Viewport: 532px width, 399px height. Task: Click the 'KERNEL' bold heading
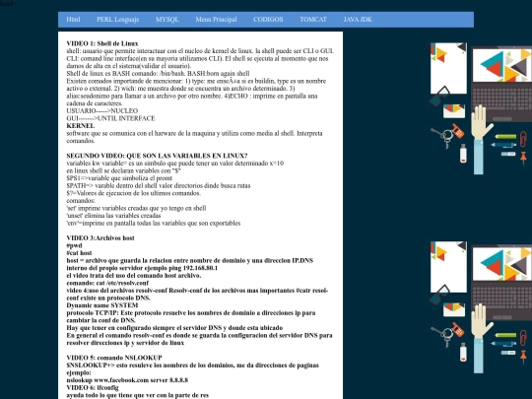[x=81, y=126]
